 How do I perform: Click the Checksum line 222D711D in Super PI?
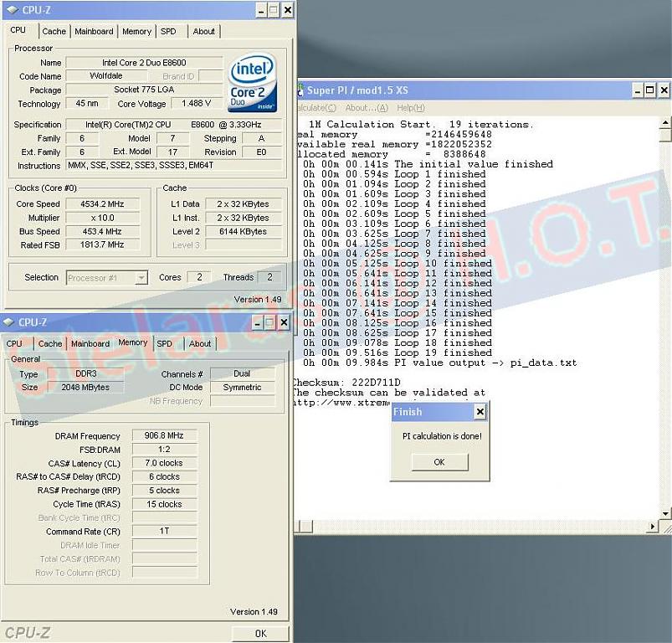pos(346,383)
